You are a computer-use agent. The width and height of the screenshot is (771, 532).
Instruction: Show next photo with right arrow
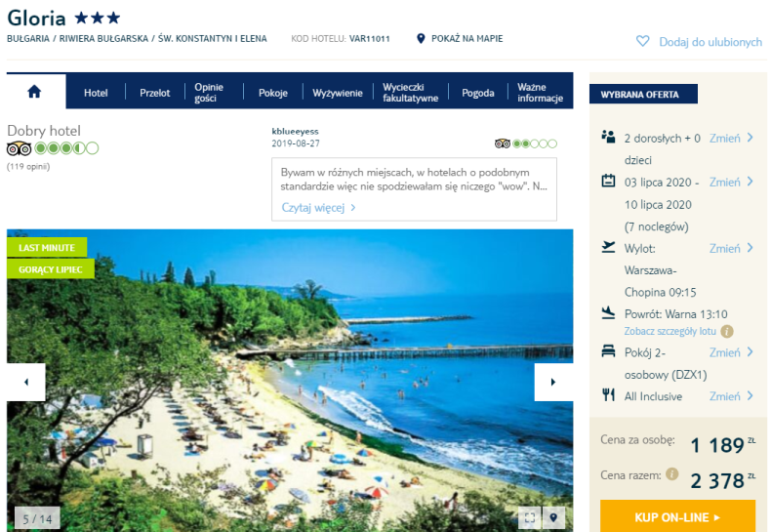coord(553,382)
